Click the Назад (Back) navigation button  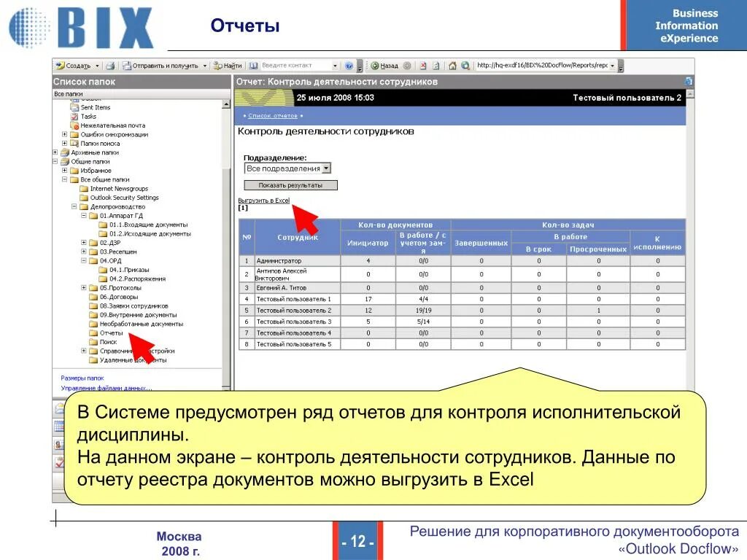[384, 66]
